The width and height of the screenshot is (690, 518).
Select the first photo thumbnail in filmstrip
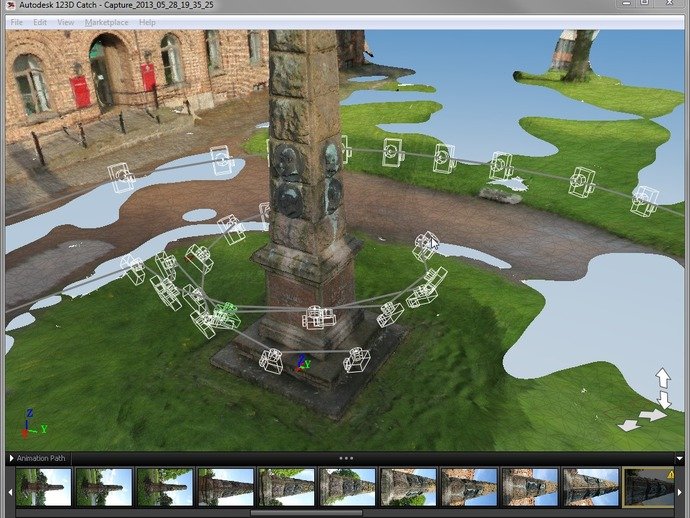point(43,487)
